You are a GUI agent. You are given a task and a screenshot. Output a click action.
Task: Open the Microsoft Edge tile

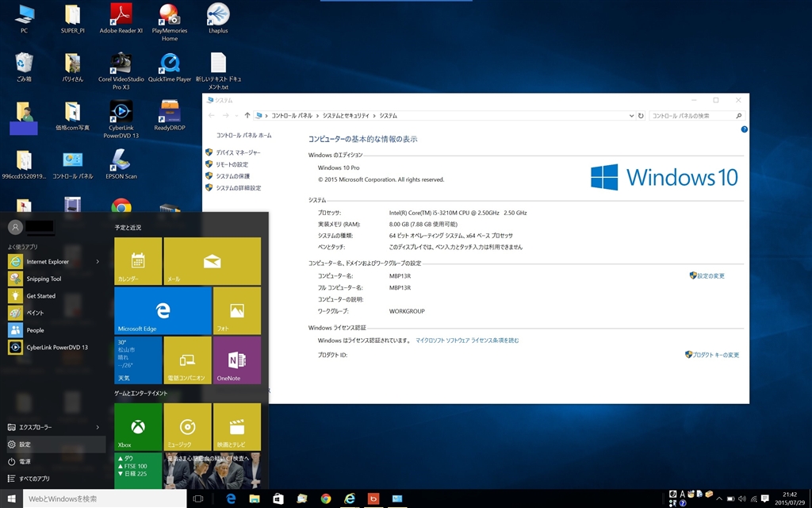[163, 310]
